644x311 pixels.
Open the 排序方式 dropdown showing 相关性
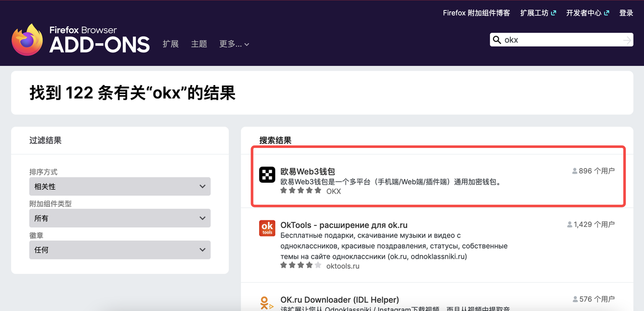point(119,186)
